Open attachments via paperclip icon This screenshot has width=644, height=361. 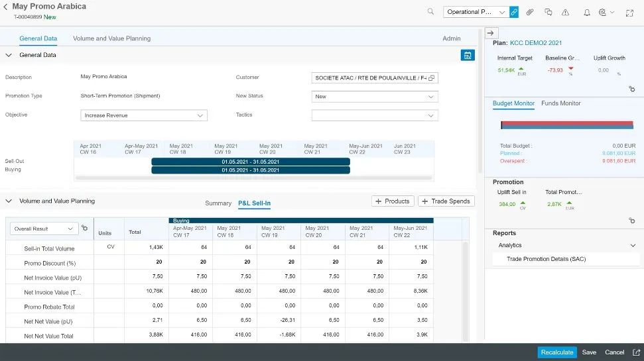point(530,12)
